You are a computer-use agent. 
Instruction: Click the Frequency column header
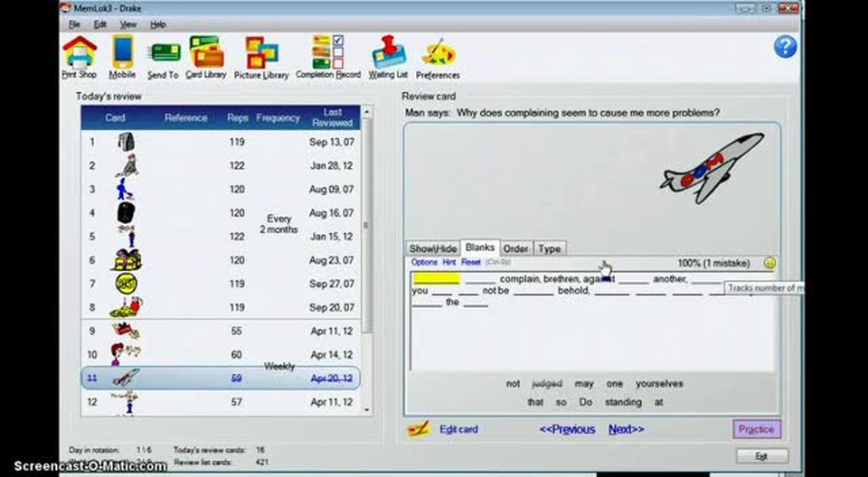click(278, 117)
